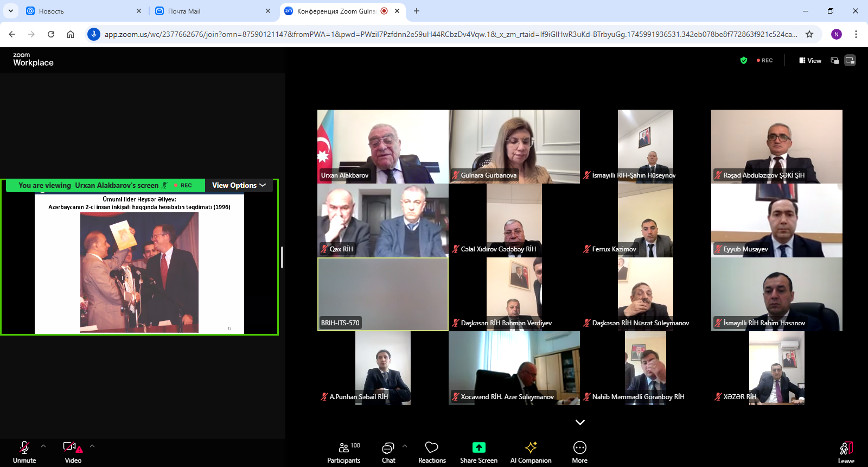Show next page of participants with down chevron
The height and width of the screenshot is (467, 868).
[x=580, y=422]
